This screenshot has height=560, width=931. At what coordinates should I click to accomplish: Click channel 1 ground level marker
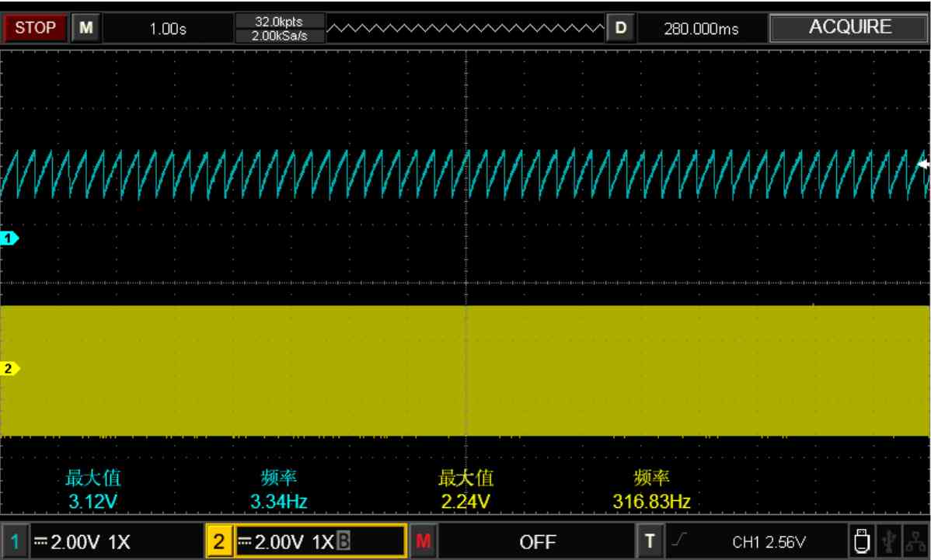point(9,238)
